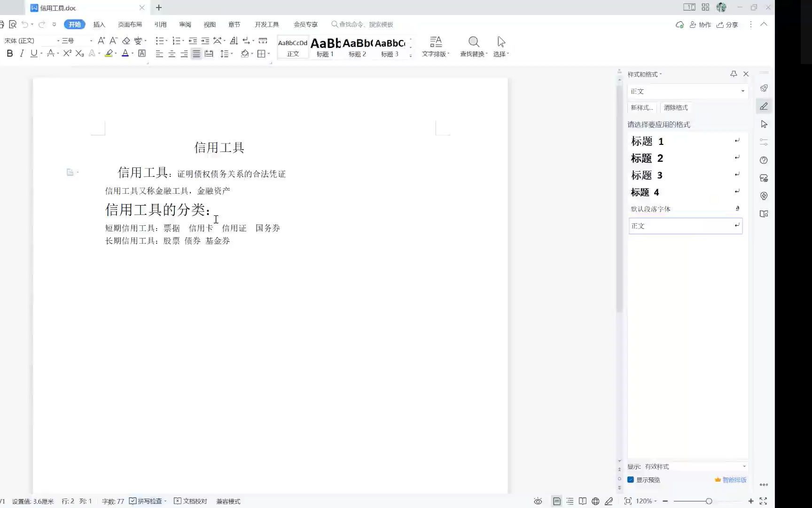Open the Text Layout menu

pyautogui.click(x=436, y=47)
